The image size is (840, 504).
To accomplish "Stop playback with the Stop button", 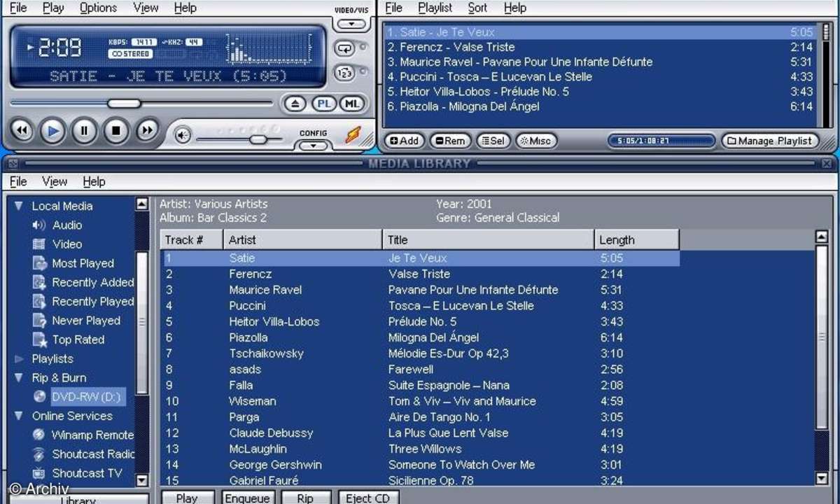I will 115,130.
